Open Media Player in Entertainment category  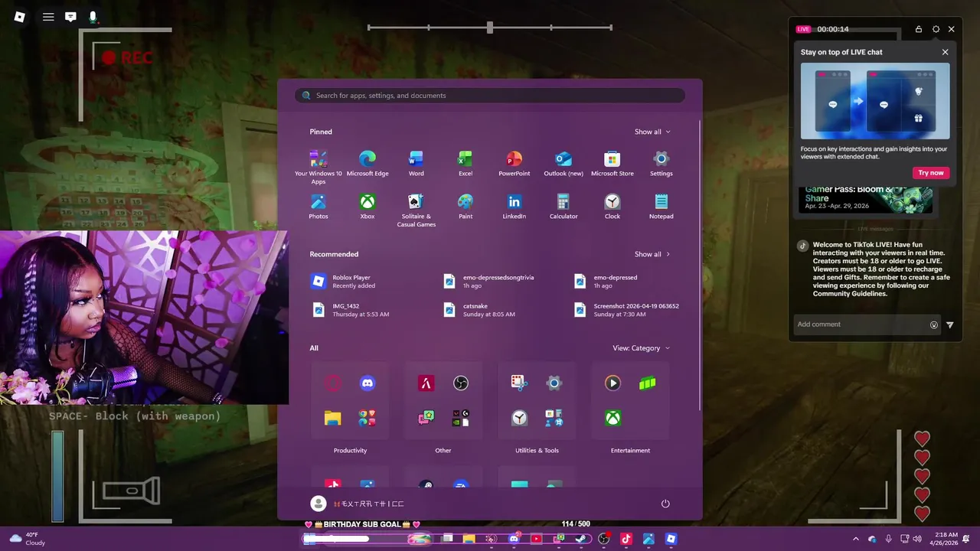tap(612, 383)
